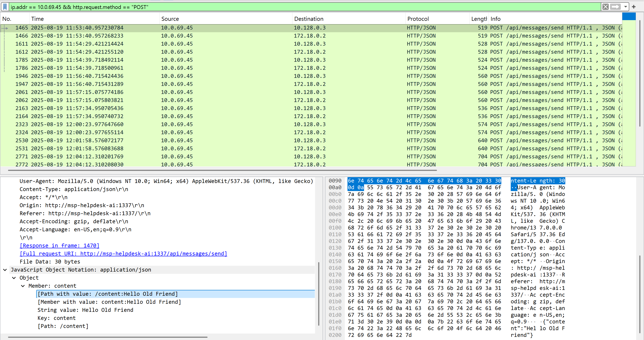
Task: Collapse JavaScript Object Notation tree node
Action: click(5, 270)
